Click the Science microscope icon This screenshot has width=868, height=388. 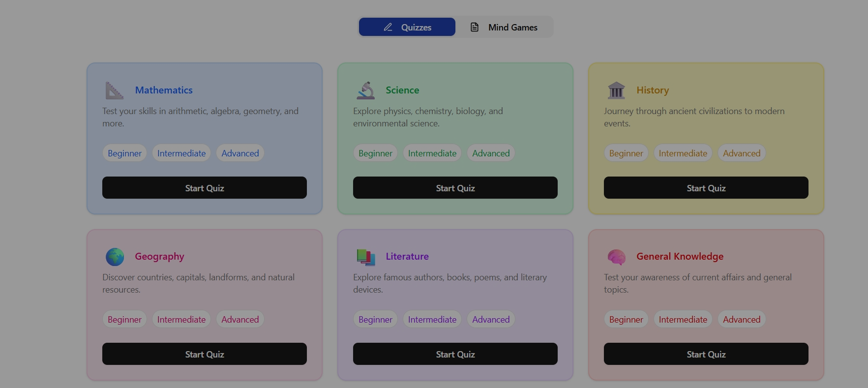pyautogui.click(x=365, y=90)
